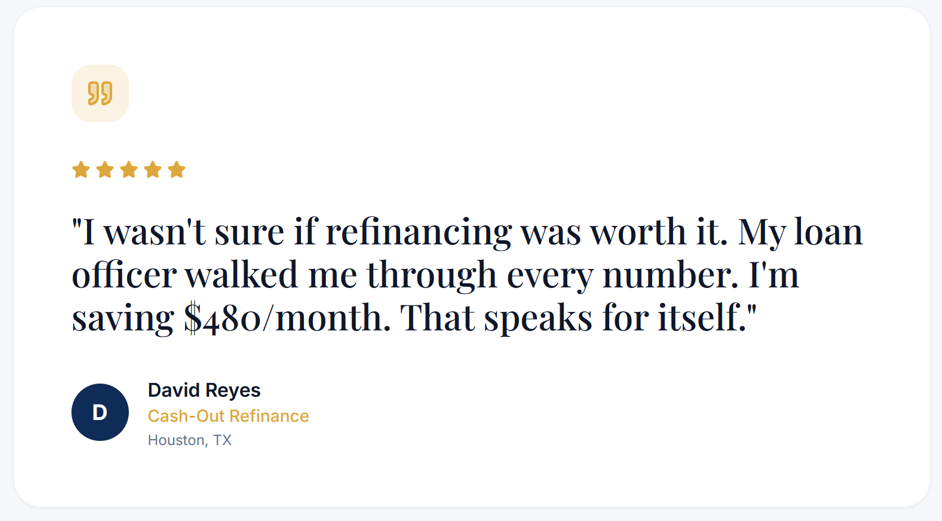Select the first rating star
Image resolution: width=942 pixels, height=521 pixels.
(x=81, y=170)
